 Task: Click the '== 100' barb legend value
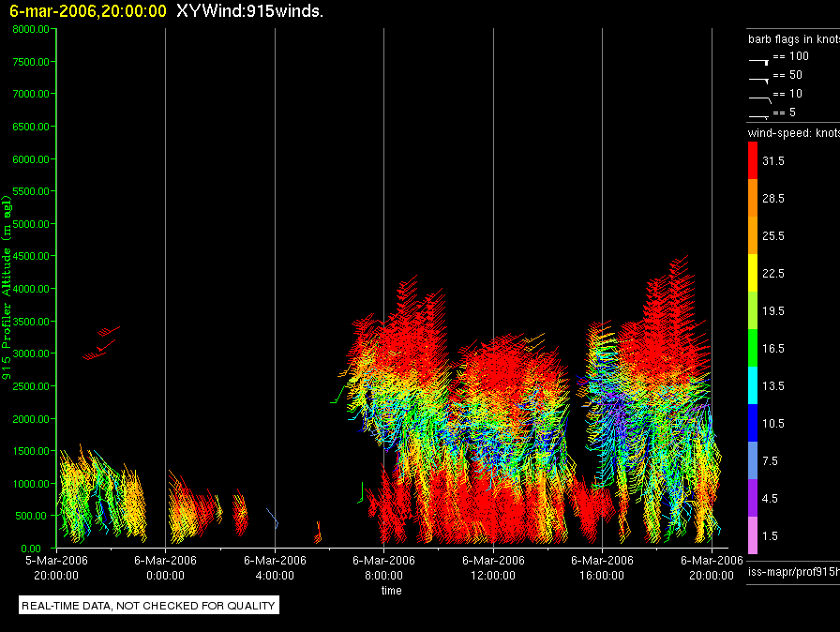[790, 56]
